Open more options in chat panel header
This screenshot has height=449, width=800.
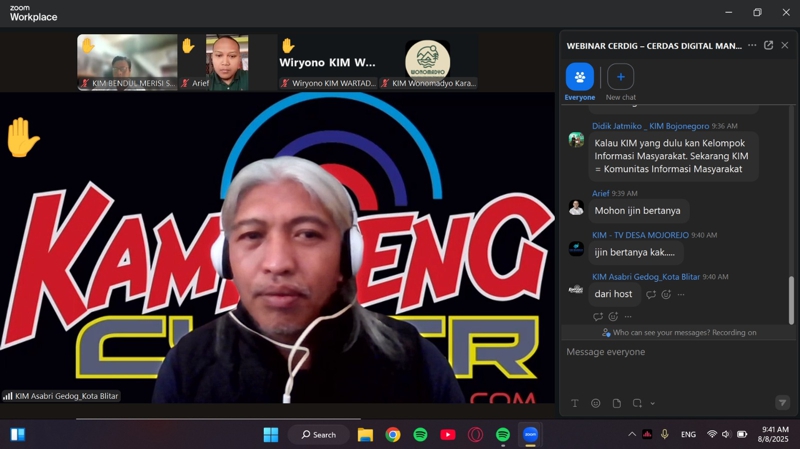tap(752, 45)
